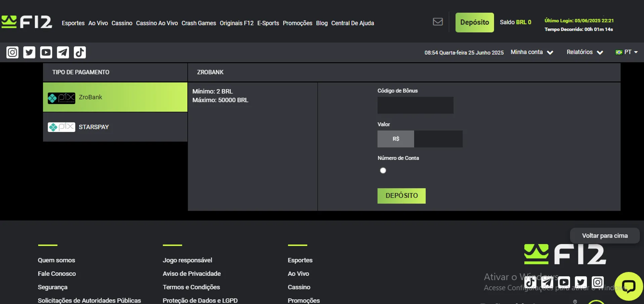Screen dimensions: 644x304
Task: Open Quem somos footer link
Action: pos(56,260)
